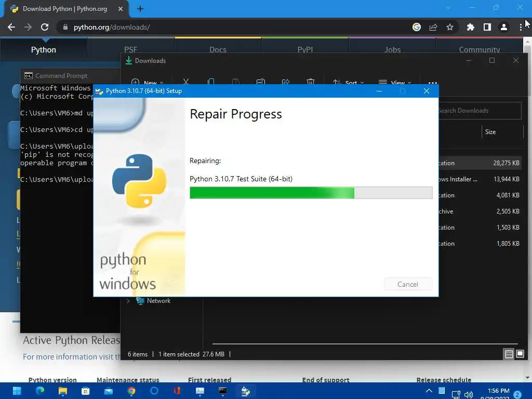Open File Explorer from taskbar
This screenshot has width=532, height=399.
[x=63, y=391]
